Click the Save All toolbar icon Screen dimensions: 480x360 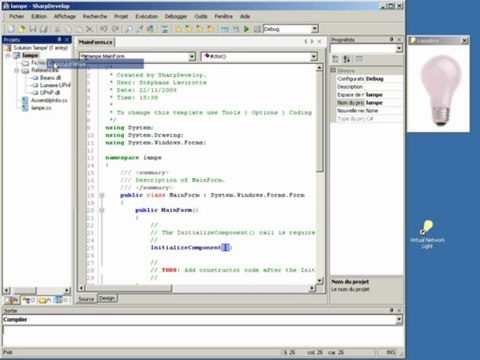44,29
